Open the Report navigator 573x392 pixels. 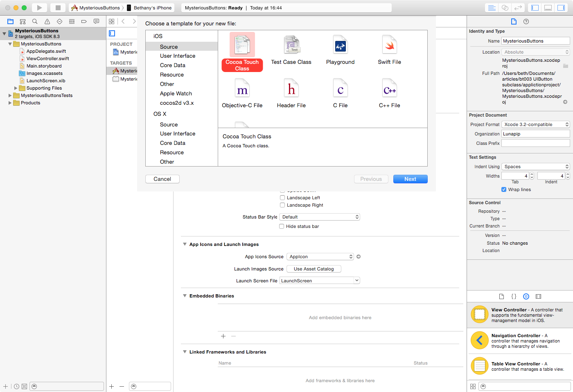96,21
